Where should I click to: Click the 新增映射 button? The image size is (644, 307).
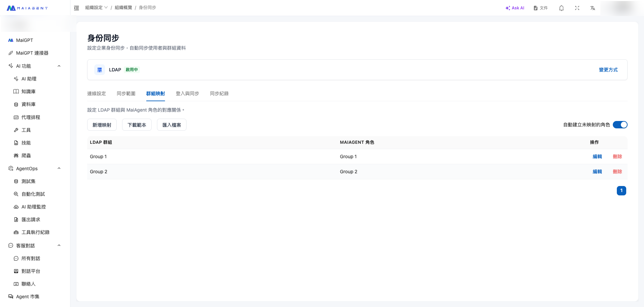click(x=102, y=125)
